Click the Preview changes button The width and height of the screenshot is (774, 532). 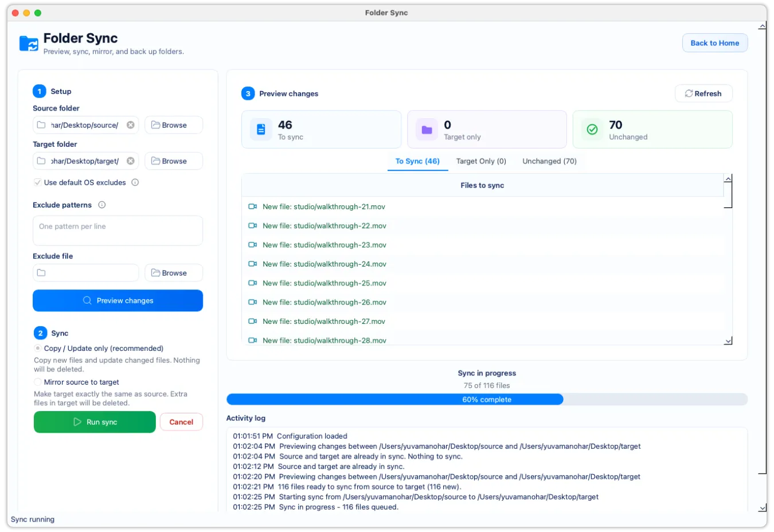point(118,300)
